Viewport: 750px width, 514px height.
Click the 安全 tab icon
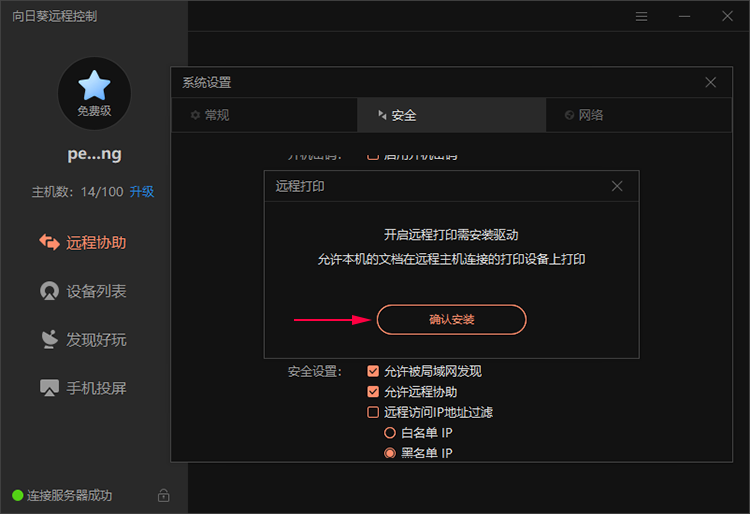(x=382, y=115)
